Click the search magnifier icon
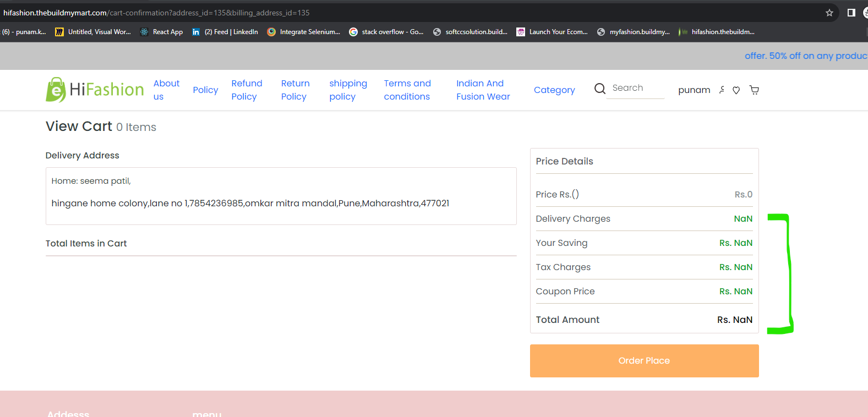The width and height of the screenshot is (868, 417). pos(600,89)
